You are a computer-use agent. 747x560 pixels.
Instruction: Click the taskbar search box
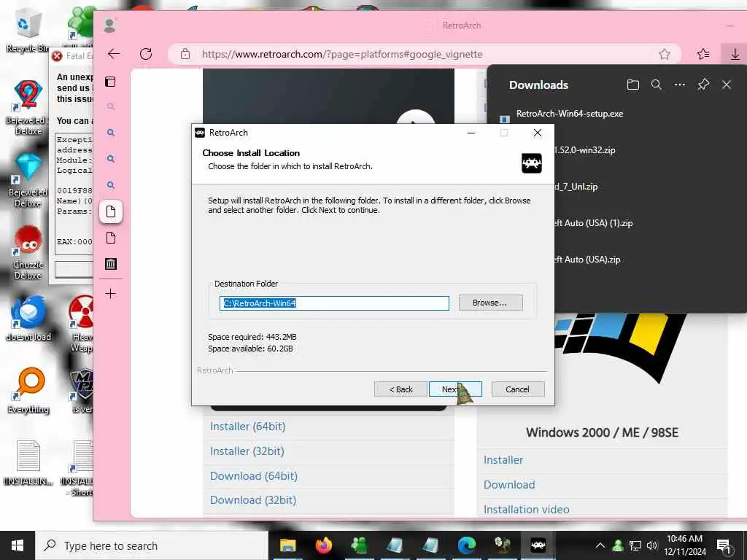152,545
